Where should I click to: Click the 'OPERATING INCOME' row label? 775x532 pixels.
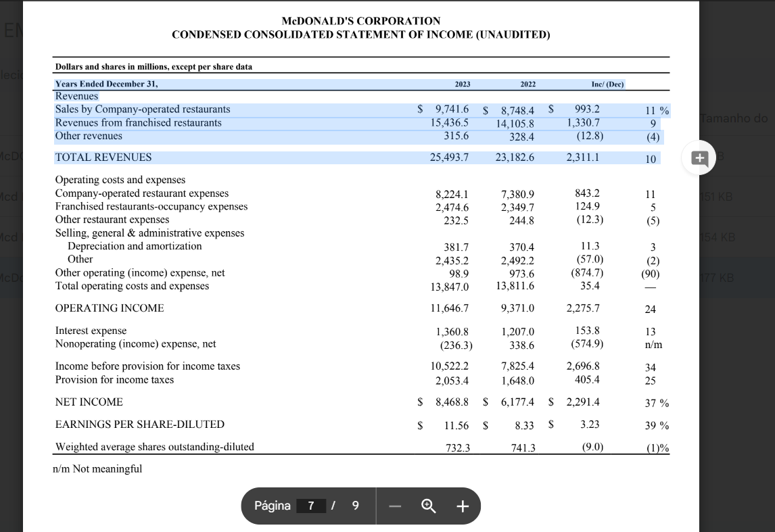pyautogui.click(x=110, y=308)
